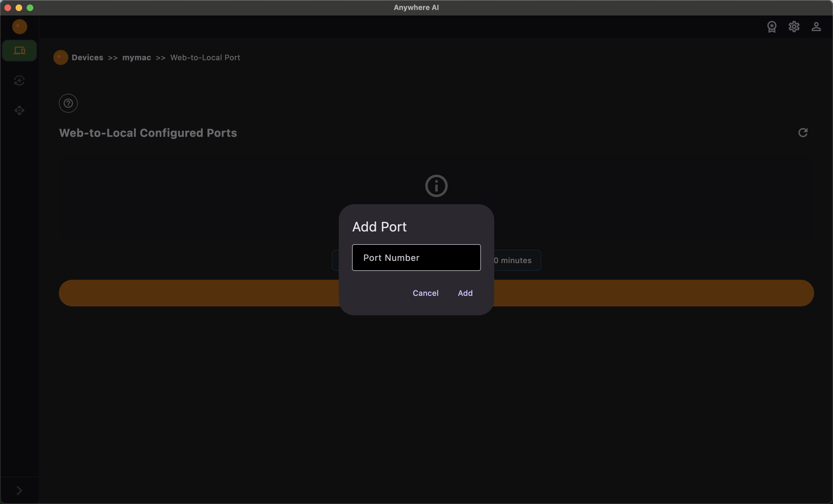Open the AI sparkle sidebar icon
Screen dimensions: 833x504
pos(19,80)
